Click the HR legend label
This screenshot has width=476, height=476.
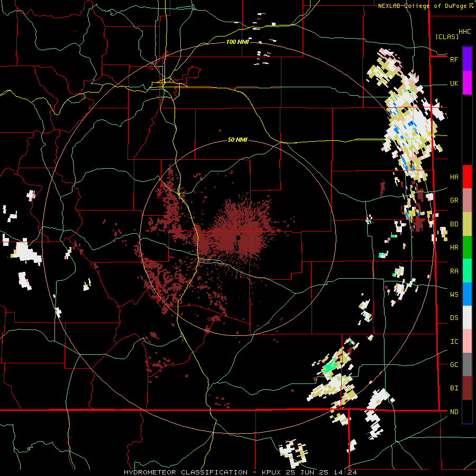(x=454, y=248)
